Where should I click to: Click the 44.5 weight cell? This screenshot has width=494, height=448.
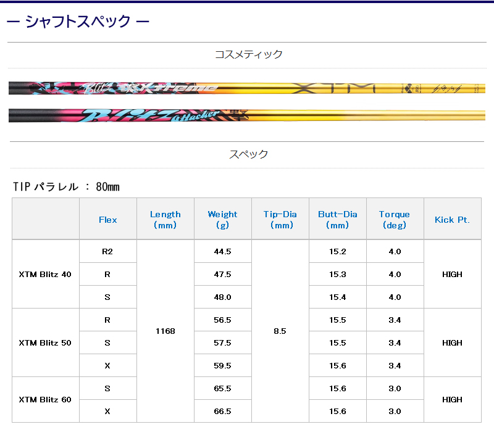222,251
